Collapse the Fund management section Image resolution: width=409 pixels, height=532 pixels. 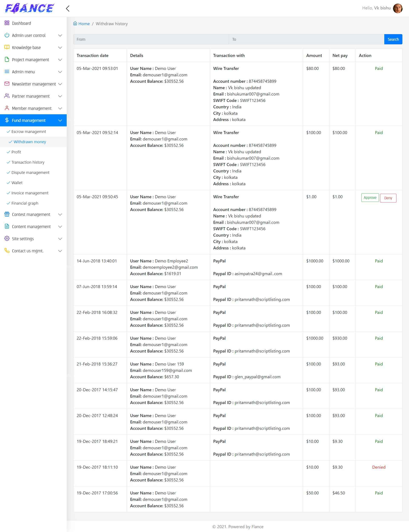click(x=60, y=120)
